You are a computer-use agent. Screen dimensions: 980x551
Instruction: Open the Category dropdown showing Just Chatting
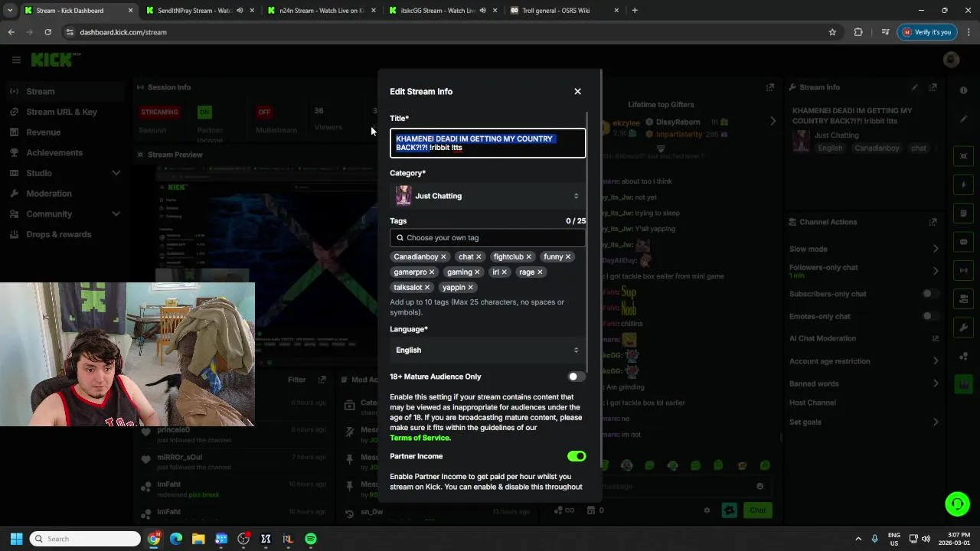click(x=488, y=196)
